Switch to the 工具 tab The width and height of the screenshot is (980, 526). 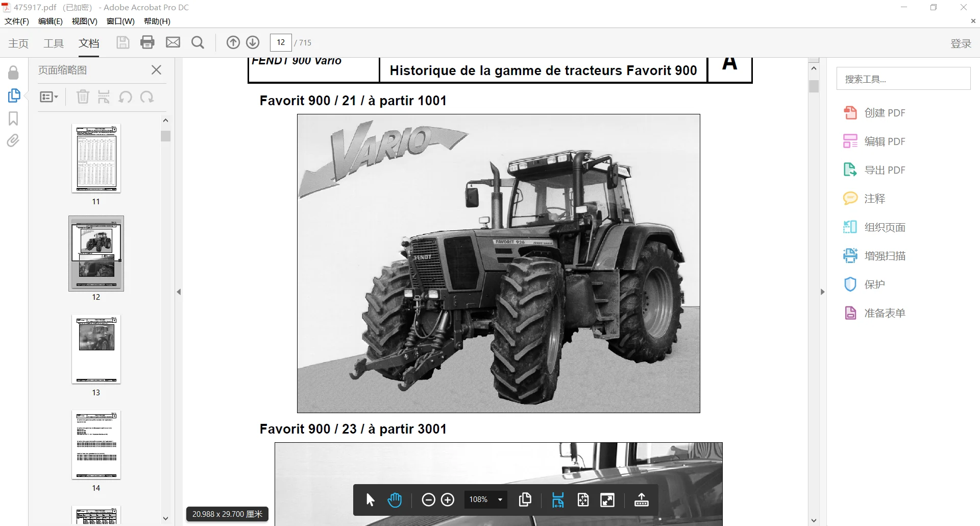[x=54, y=43]
